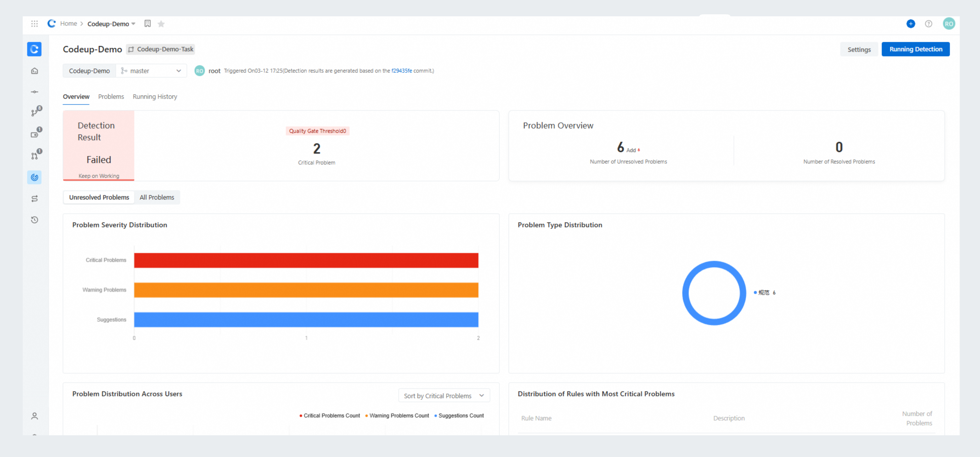This screenshot has height=457, width=980.
Task: Open the help question mark icon
Action: 928,24
